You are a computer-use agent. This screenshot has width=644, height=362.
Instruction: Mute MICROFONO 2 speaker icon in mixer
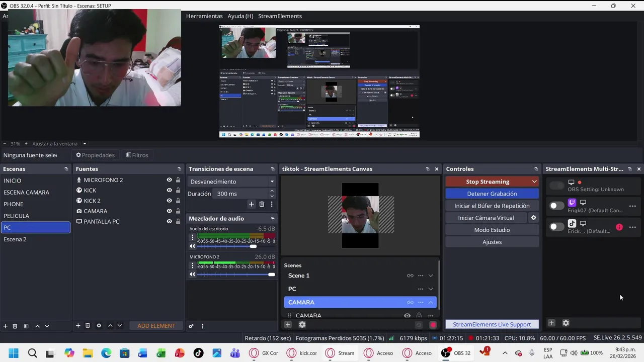pos(192,275)
